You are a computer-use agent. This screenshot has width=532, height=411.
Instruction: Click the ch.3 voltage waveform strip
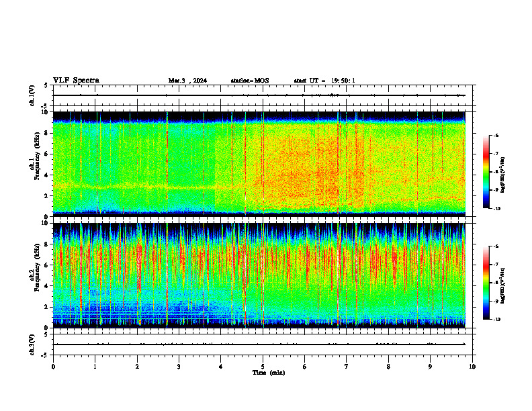click(x=263, y=345)
